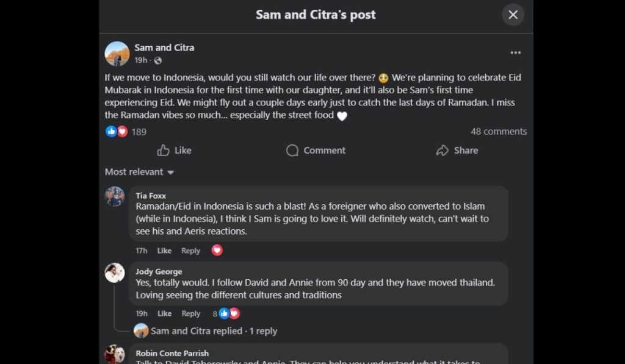Viewport: 625px width, 364px height.
Task: Toggle Like on Tia Foxx's comment
Action: pos(164,251)
